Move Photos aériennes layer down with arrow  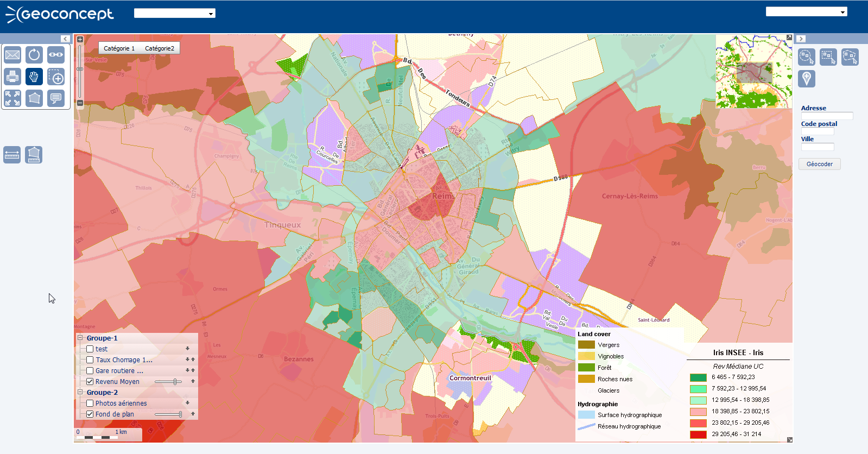[x=188, y=403]
